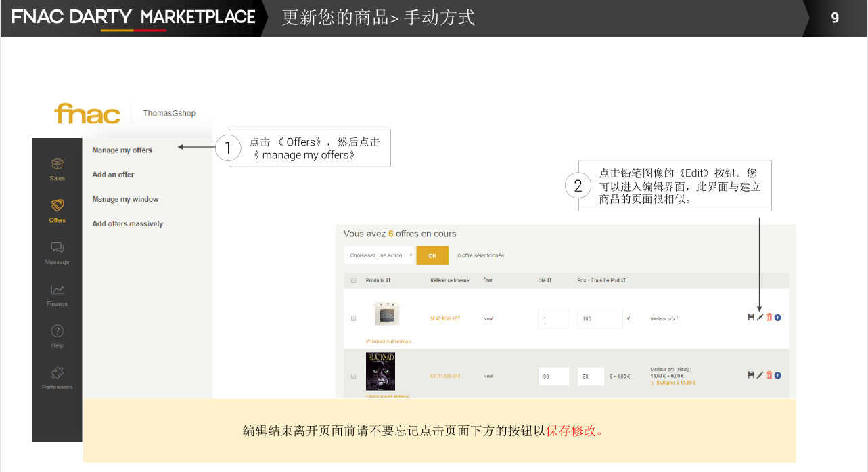Click the '0 offre sélectionnée' text

481,255
